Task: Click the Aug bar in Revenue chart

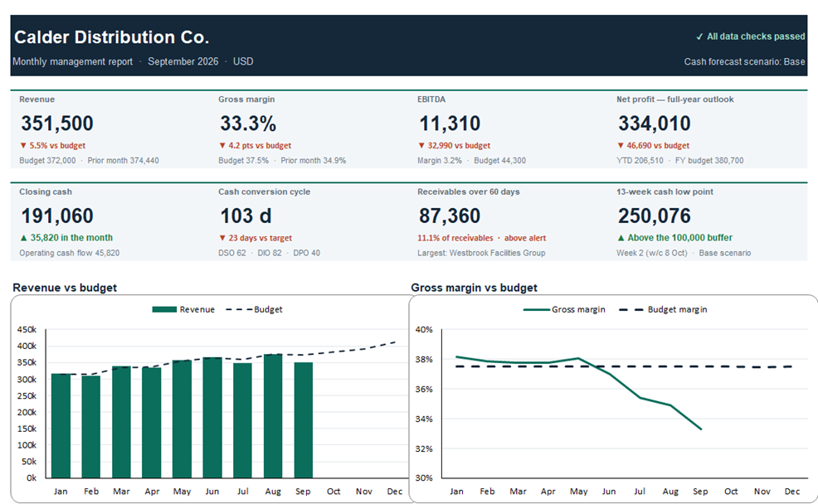Action: pos(273,416)
